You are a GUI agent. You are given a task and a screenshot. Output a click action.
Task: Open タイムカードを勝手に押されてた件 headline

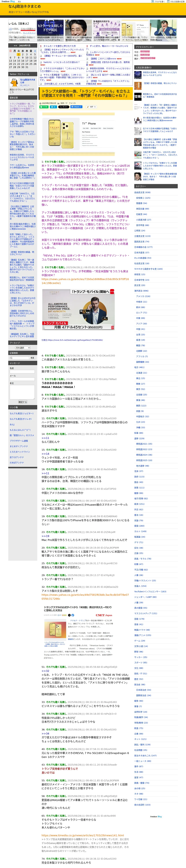tap(59, 46)
